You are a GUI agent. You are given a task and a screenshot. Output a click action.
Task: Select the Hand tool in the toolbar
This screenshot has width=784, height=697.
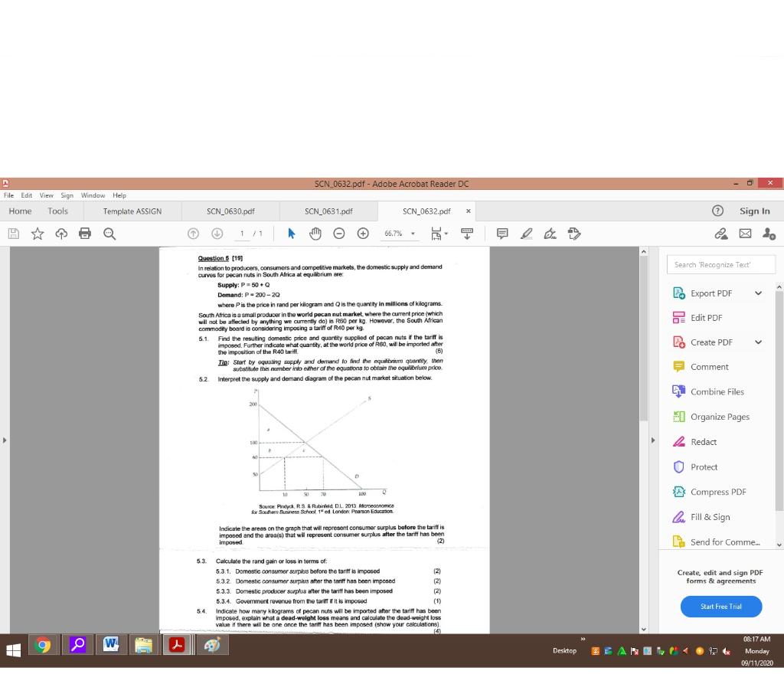tap(315, 234)
